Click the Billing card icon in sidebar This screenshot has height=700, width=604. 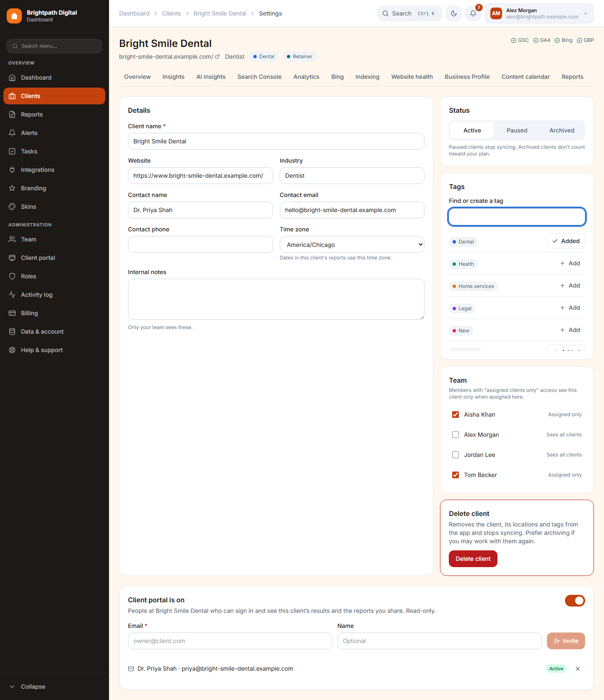pyautogui.click(x=12, y=313)
